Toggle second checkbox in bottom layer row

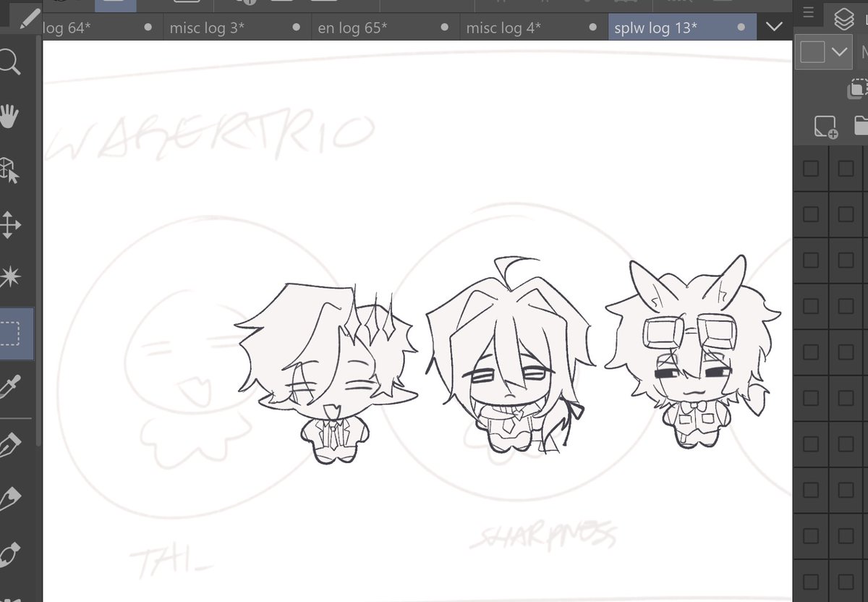click(846, 581)
